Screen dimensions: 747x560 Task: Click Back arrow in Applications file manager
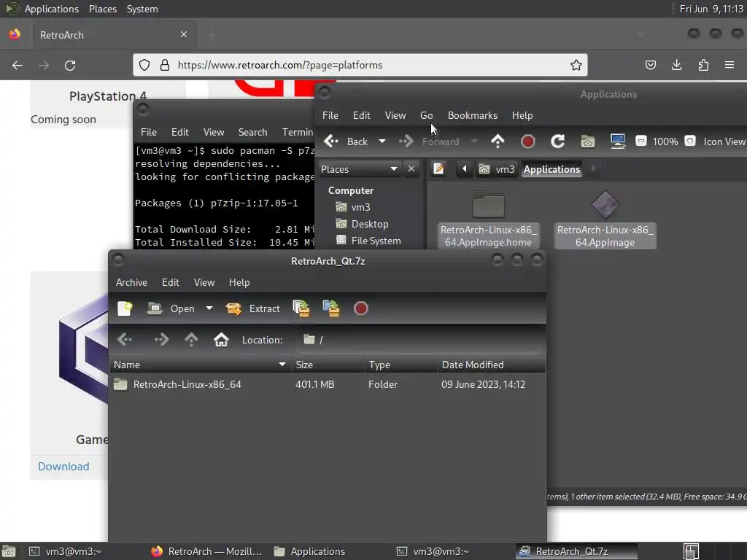click(x=345, y=141)
